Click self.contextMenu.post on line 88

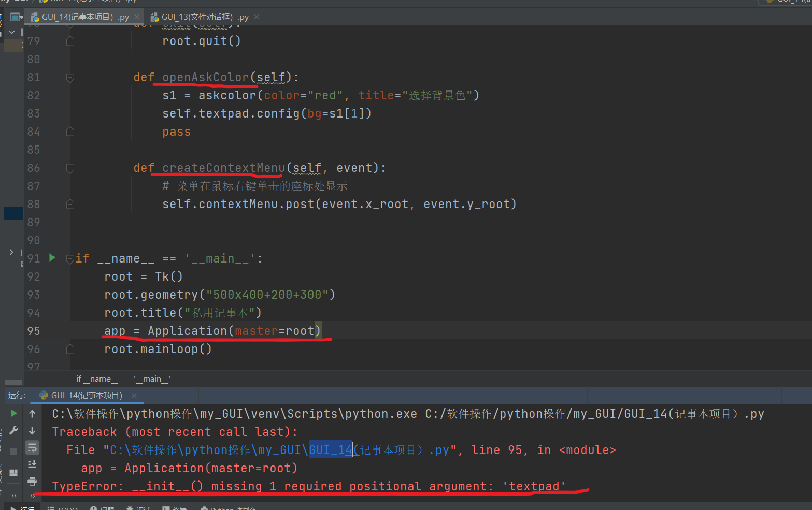tap(238, 204)
